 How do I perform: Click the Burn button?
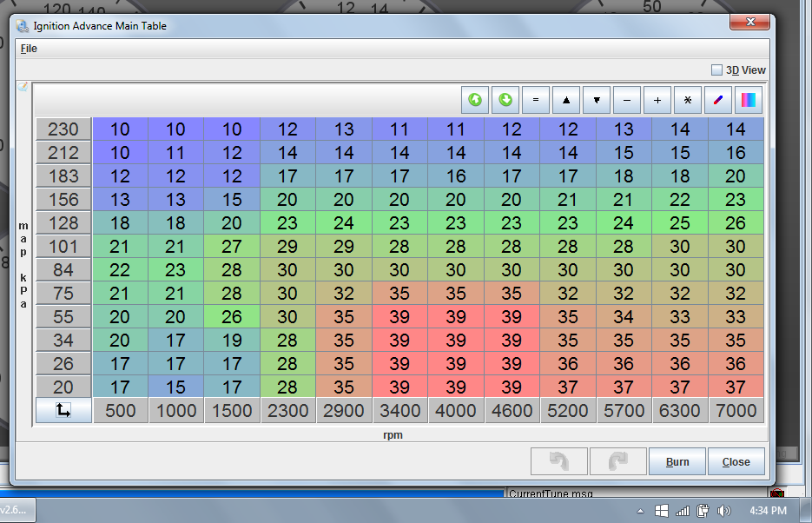[x=677, y=461]
